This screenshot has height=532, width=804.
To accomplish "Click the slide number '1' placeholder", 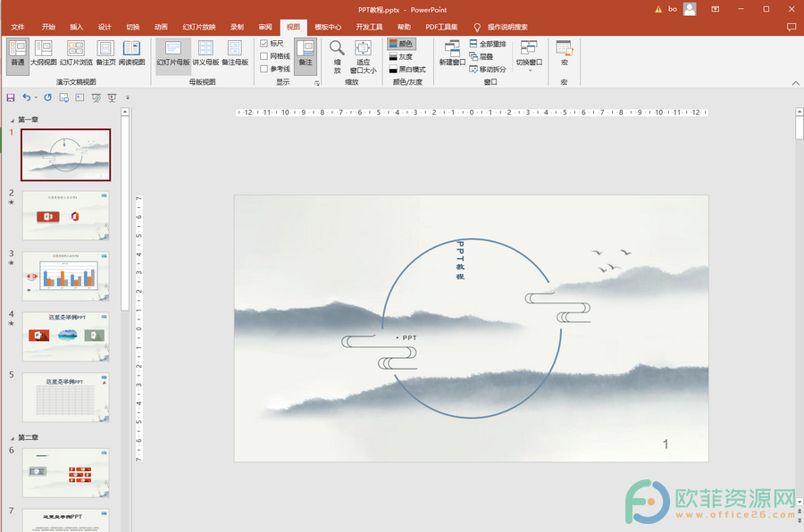I will pos(666,445).
